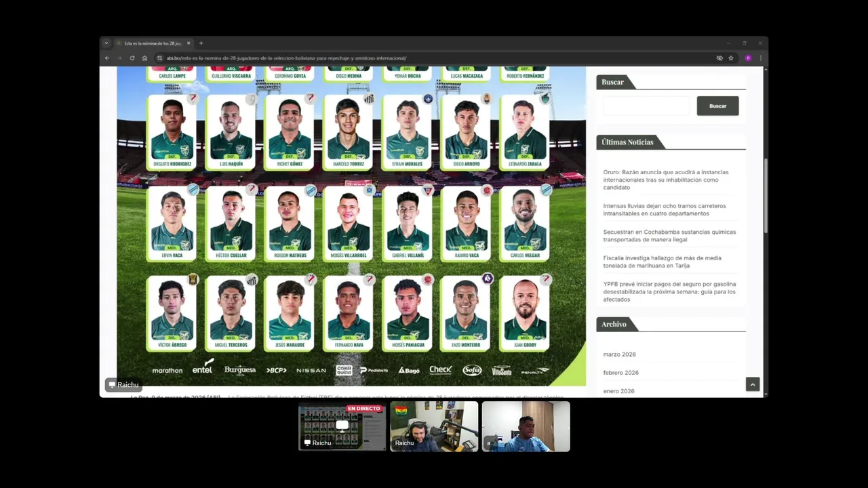Click the entel sponsor logo
The height and width of the screenshot is (488, 868).
tap(203, 367)
